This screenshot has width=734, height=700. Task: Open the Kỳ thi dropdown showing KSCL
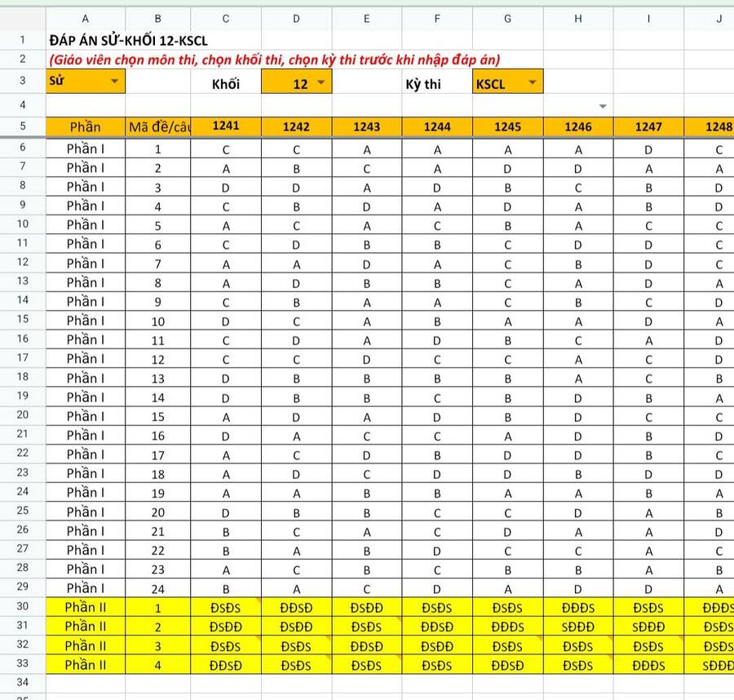point(532,82)
